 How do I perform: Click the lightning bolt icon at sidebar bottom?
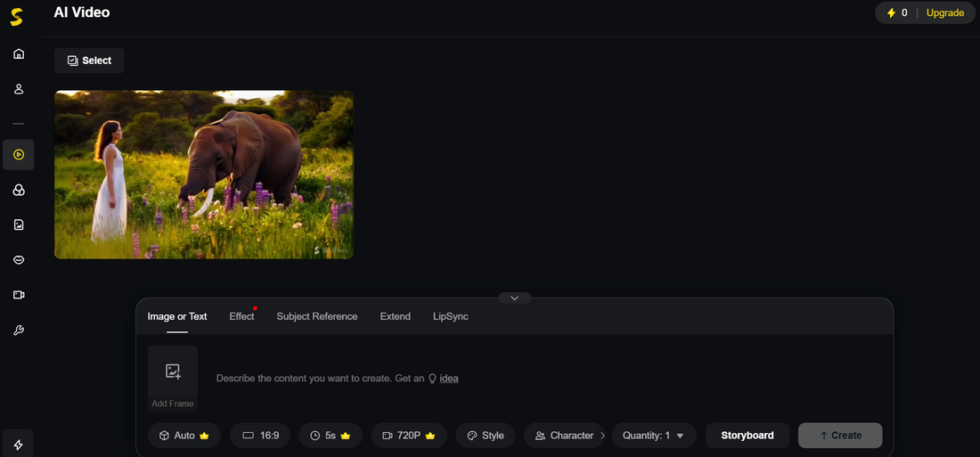(x=19, y=445)
